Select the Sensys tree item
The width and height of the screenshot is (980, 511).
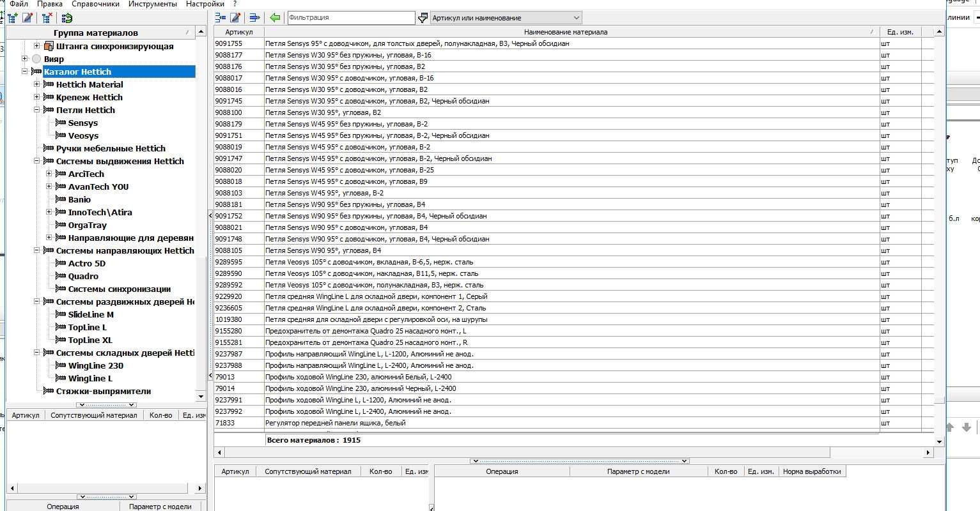(x=83, y=123)
